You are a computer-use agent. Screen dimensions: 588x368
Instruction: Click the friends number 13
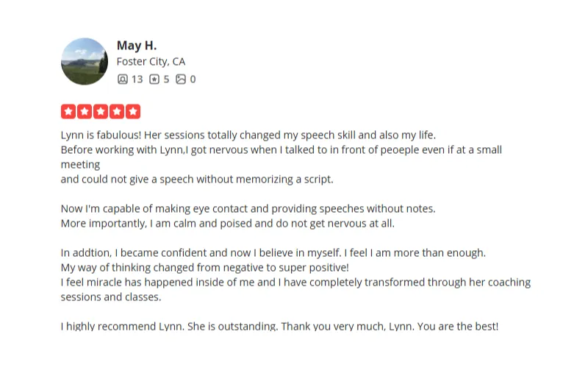tap(137, 79)
